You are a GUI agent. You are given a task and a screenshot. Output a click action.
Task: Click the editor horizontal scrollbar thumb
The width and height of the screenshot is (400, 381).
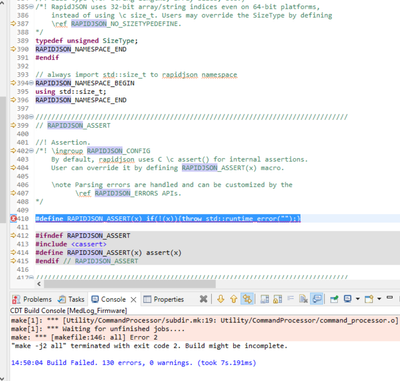click(x=130, y=284)
